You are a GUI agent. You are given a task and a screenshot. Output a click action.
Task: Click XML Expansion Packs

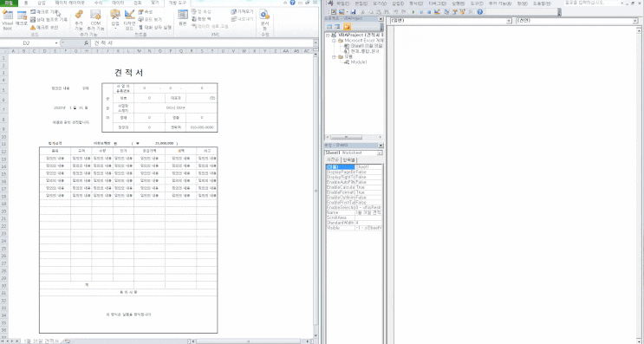click(x=201, y=19)
